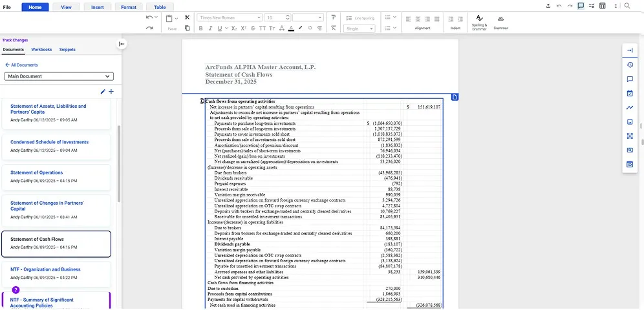Screen dimensions: 644x310
Task: Switch to the Workbooks tab
Action: click(x=41, y=50)
